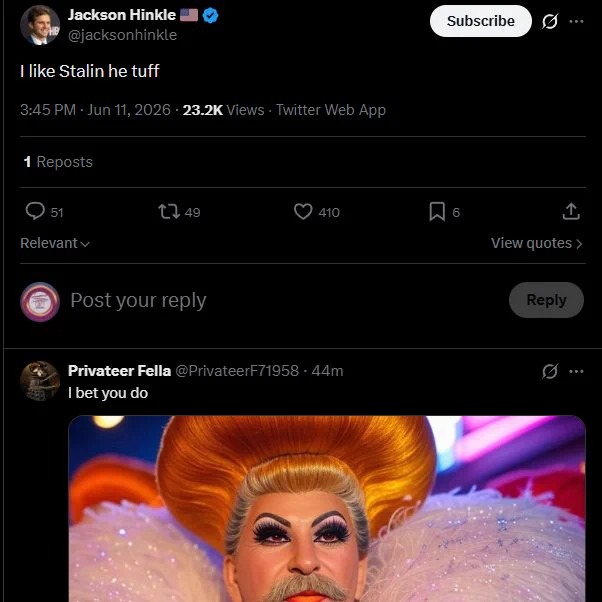602x602 pixels.
Task: Open more options on Jackson Hinkle's post
Action: [x=576, y=21]
